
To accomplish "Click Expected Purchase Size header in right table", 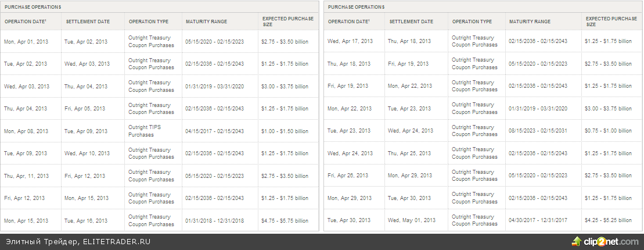I will (x=611, y=22).
